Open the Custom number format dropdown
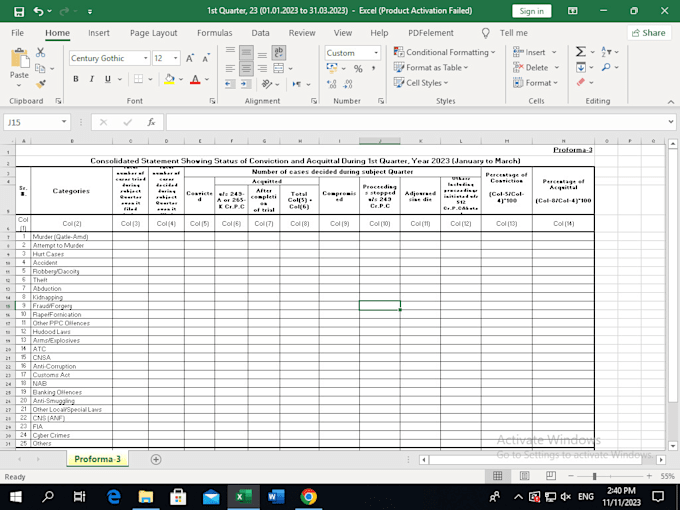The width and height of the screenshot is (680, 510). point(376,53)
